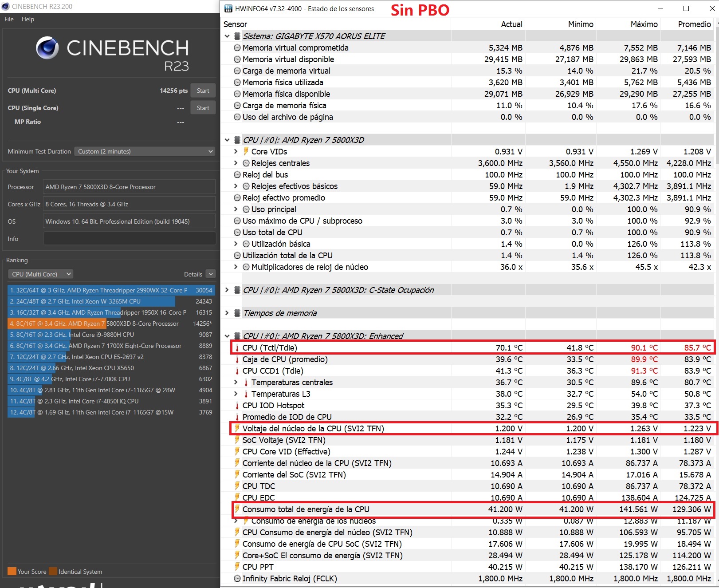Click the Cinebench R23 sphere logo

pyautogui.click(x=47, y=48)
